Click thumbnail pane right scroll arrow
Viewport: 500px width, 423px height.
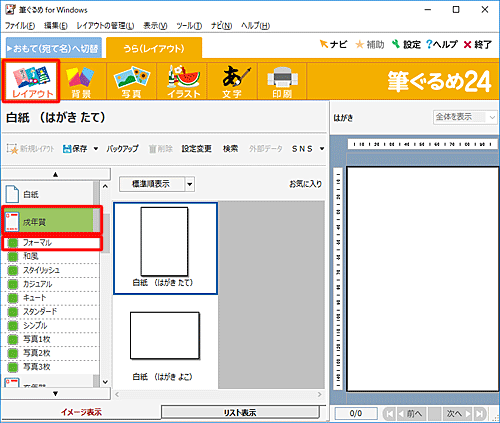(320, 394)
